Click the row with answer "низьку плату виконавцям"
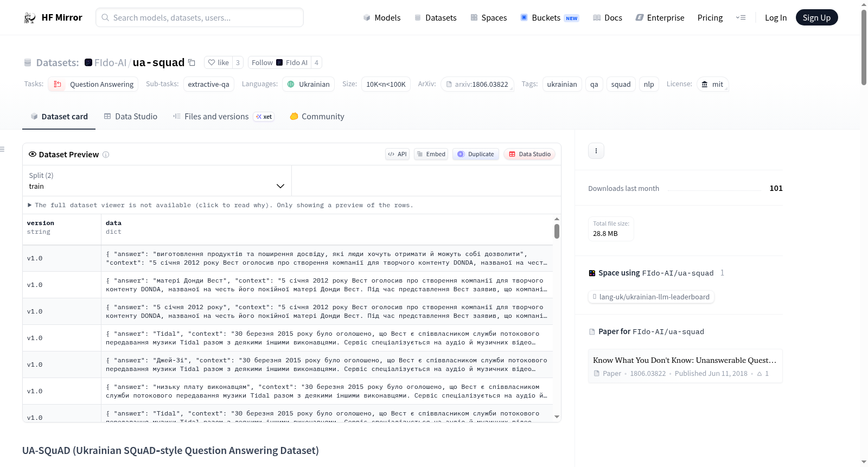Viewport: 868px width, 467px height. click(288, 391)
